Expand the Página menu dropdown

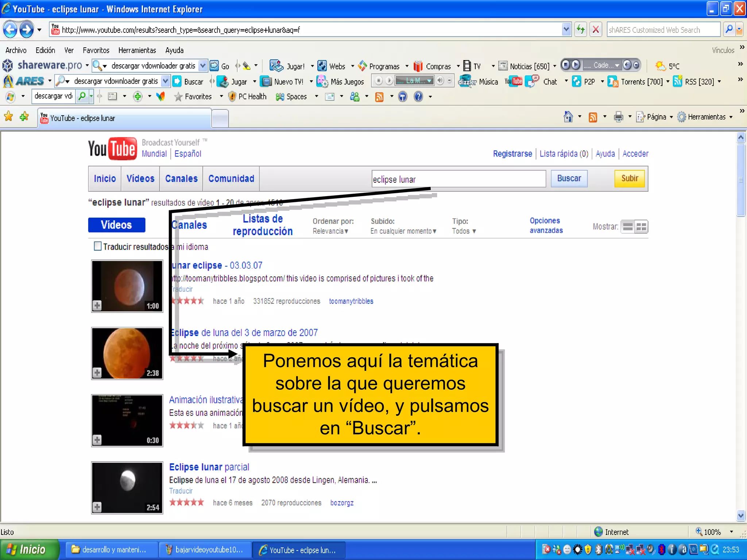(x=671, y=117)
